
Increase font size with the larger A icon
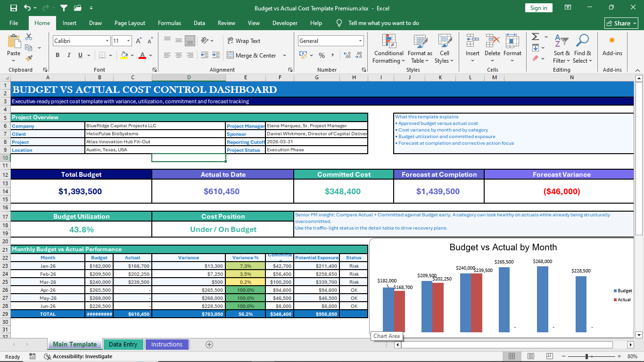[139, 41]
